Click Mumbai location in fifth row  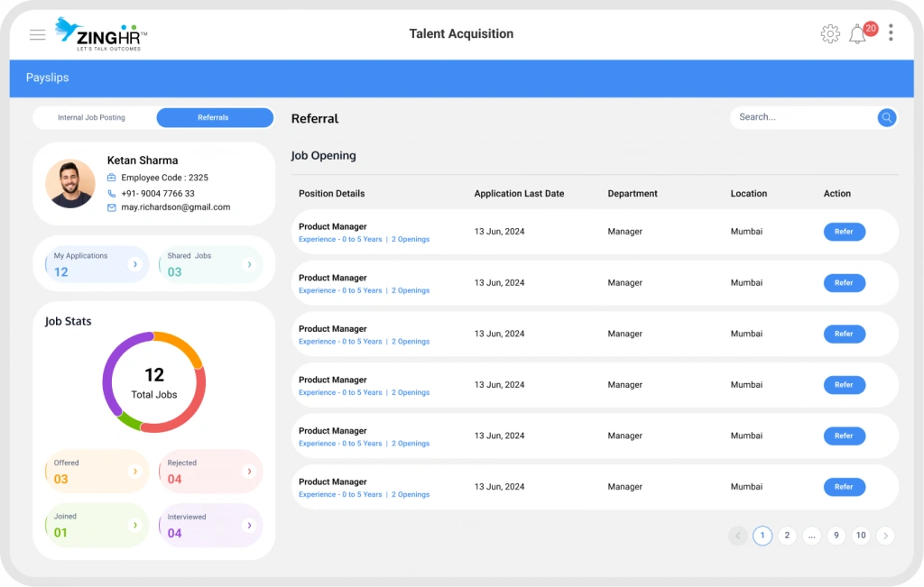[746, 436]
